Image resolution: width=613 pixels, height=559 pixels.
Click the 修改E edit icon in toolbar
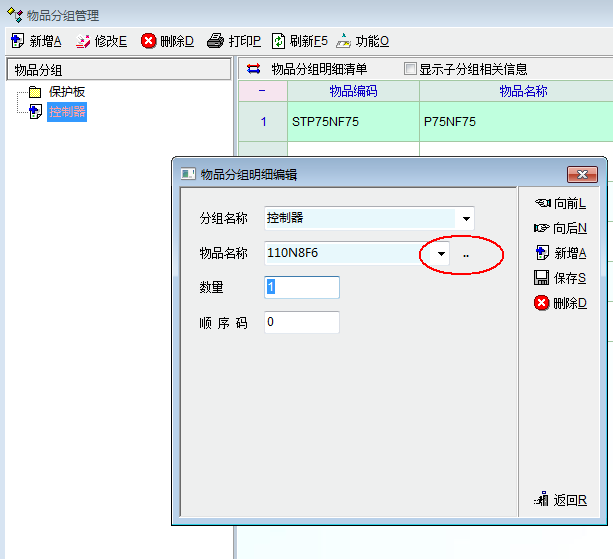[82, 41]
